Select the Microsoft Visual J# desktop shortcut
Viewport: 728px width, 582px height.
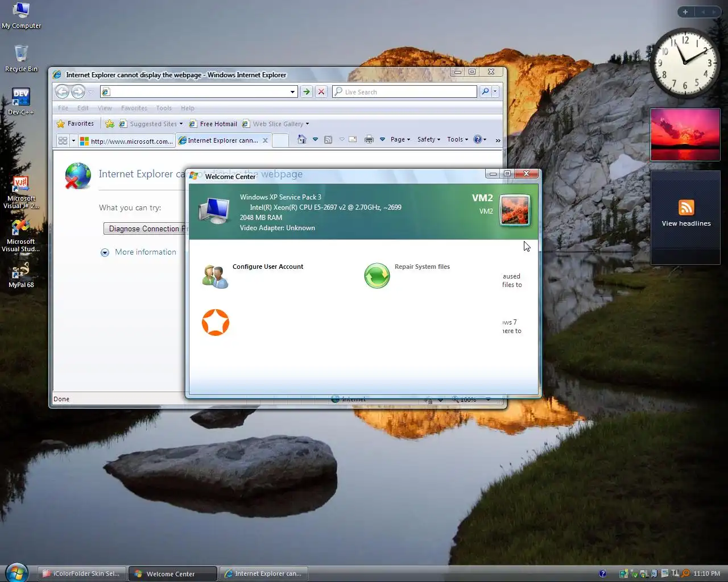click(21, 192)
